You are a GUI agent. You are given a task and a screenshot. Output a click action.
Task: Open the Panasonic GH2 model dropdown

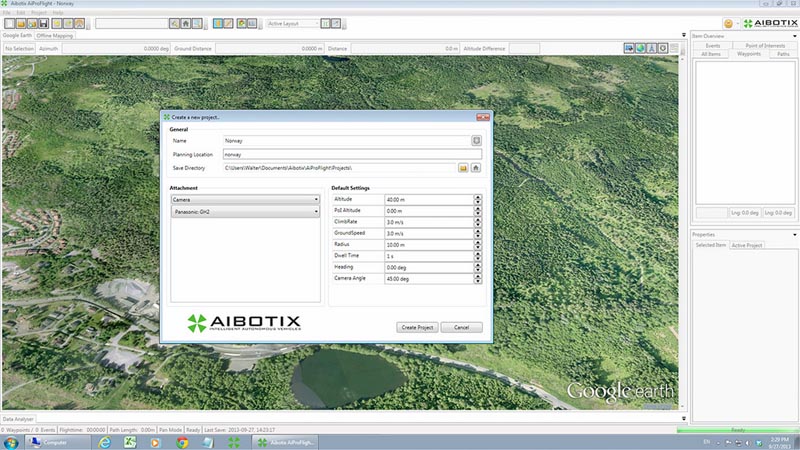pyautogui.click(x=245, y=212)
